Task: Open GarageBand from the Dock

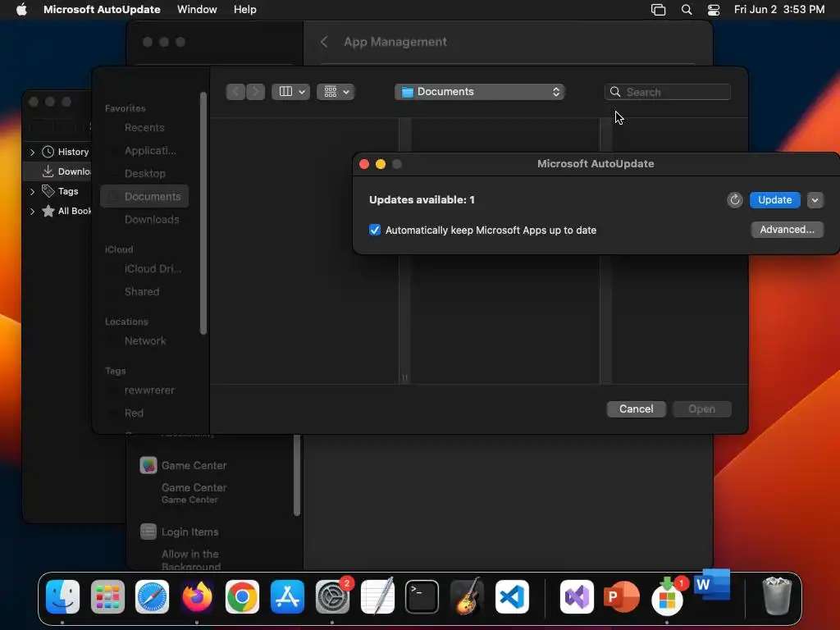Action: (x=467, y=597)
